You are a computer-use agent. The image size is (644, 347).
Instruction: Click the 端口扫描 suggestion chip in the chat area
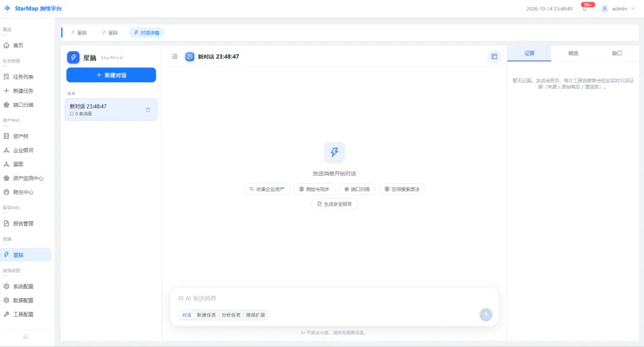(357, 190)
